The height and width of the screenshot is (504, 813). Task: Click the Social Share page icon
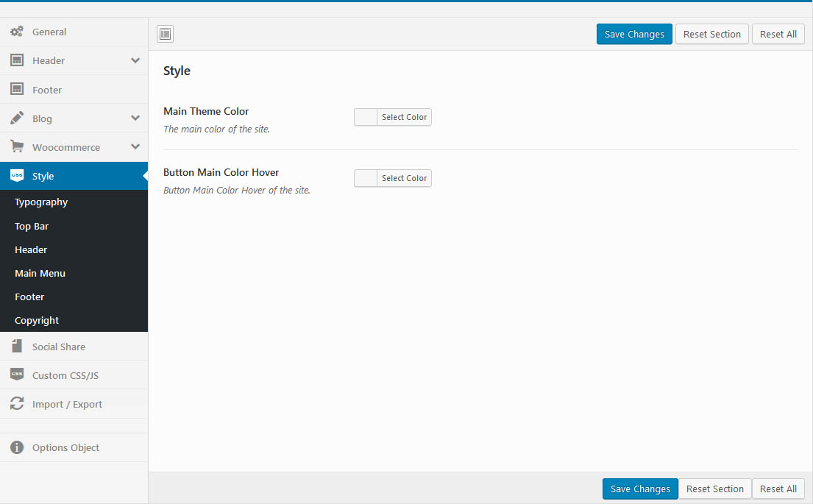(x=16, y=346)
